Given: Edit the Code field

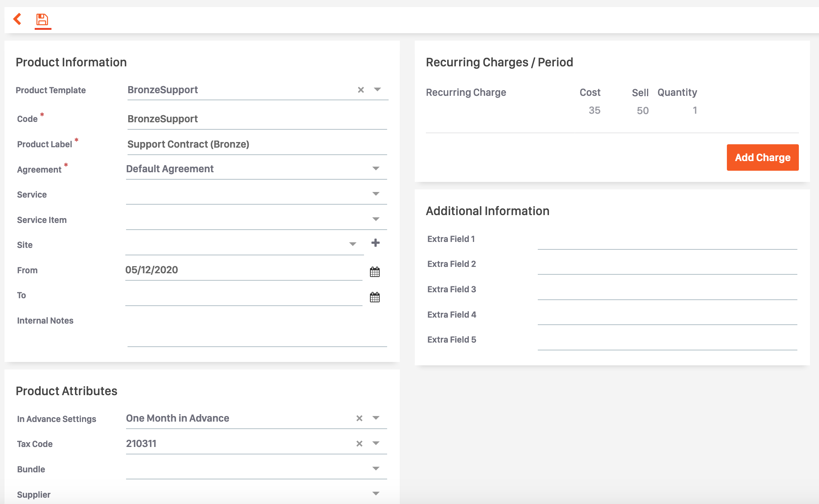Looking at the screenshot, I should [x=257, y=119].
